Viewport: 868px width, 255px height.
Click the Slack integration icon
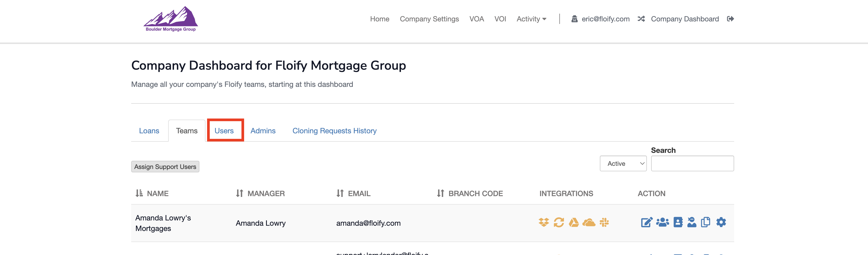[x=604, y=222]
